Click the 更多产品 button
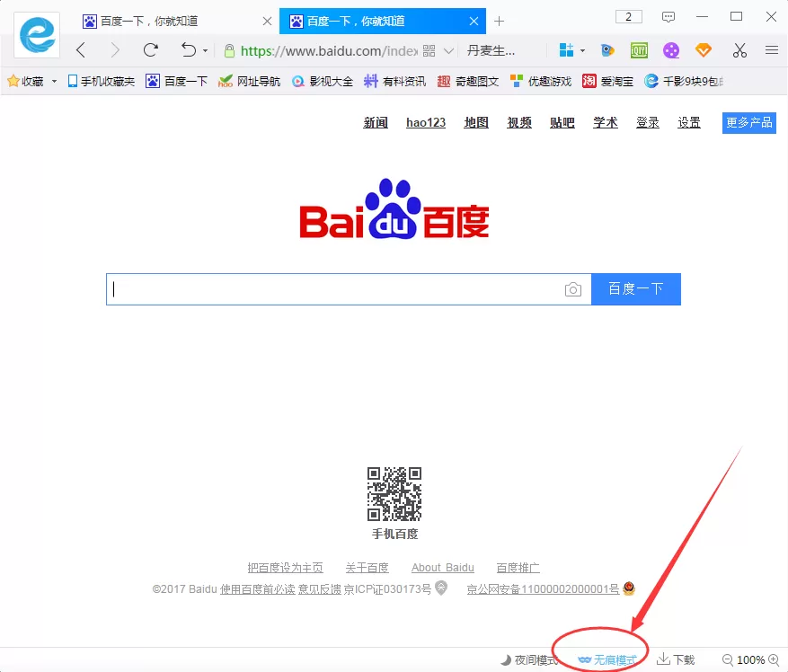 click(x=748, y=123)
